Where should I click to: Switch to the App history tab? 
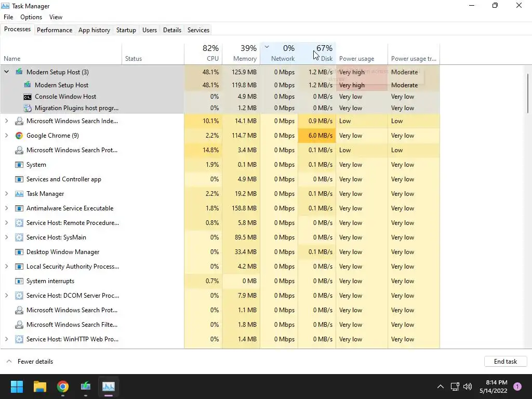(x=95, y=30)
